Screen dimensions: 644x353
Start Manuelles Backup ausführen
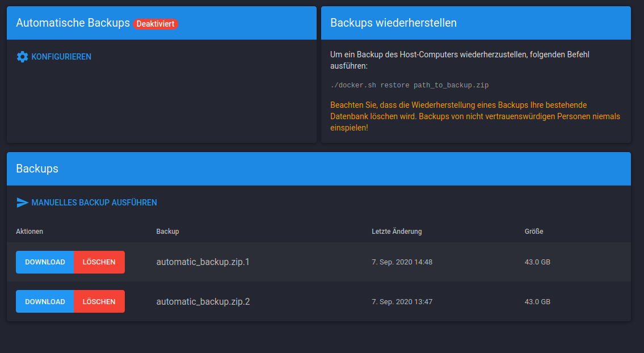tap(87, 203)
